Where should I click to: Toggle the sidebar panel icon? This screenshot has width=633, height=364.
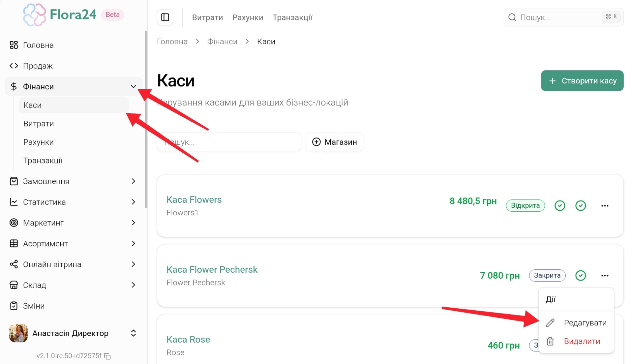click(165, 17)
